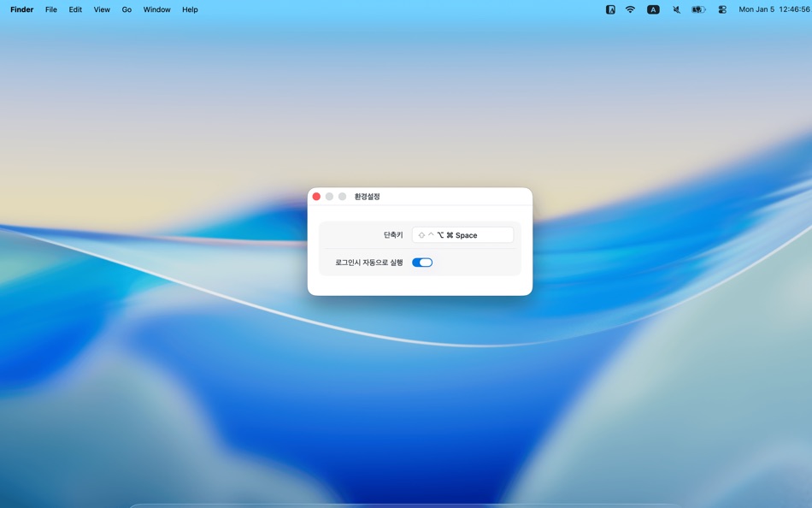Open Control Center icon
The image size is (812, 508).
click(722, 9)
